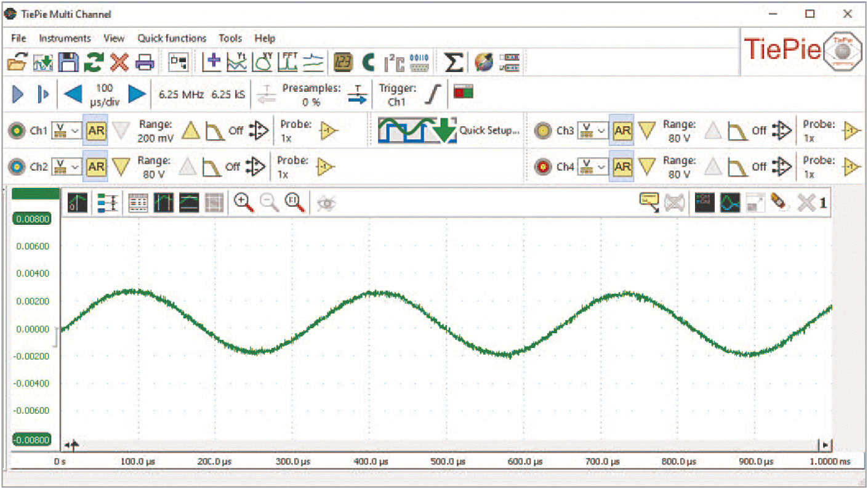The image size is (868, 489).
Task: Open the object tree icon
Action: 178,62
